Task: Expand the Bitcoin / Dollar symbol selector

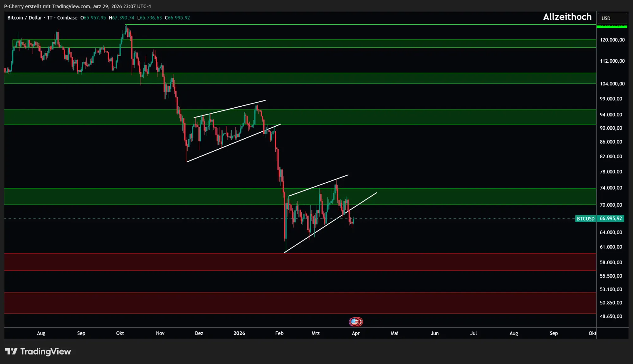Action: coord(25,18)
